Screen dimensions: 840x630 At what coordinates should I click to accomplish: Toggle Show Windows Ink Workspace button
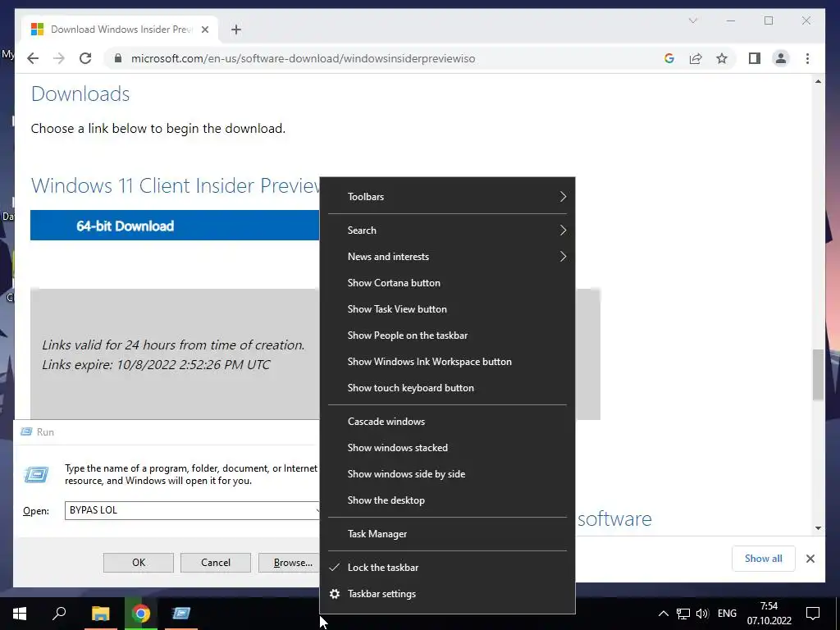tap(447, 362)
